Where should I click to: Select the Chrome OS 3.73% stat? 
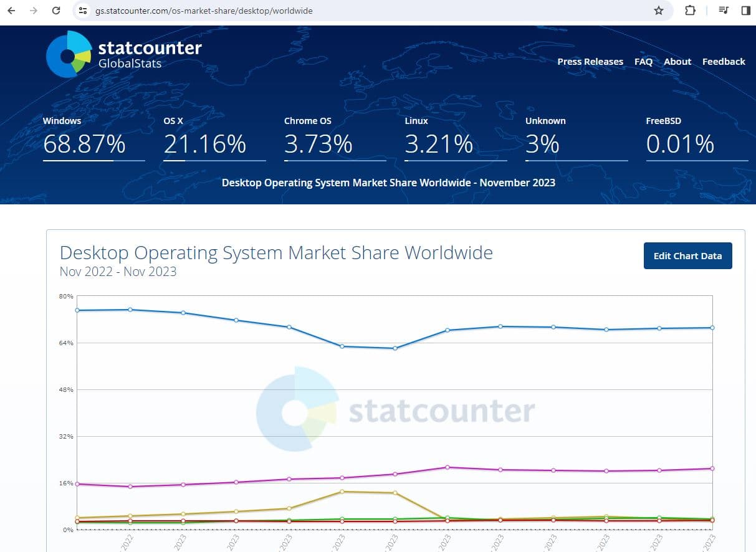pos(318,144)
